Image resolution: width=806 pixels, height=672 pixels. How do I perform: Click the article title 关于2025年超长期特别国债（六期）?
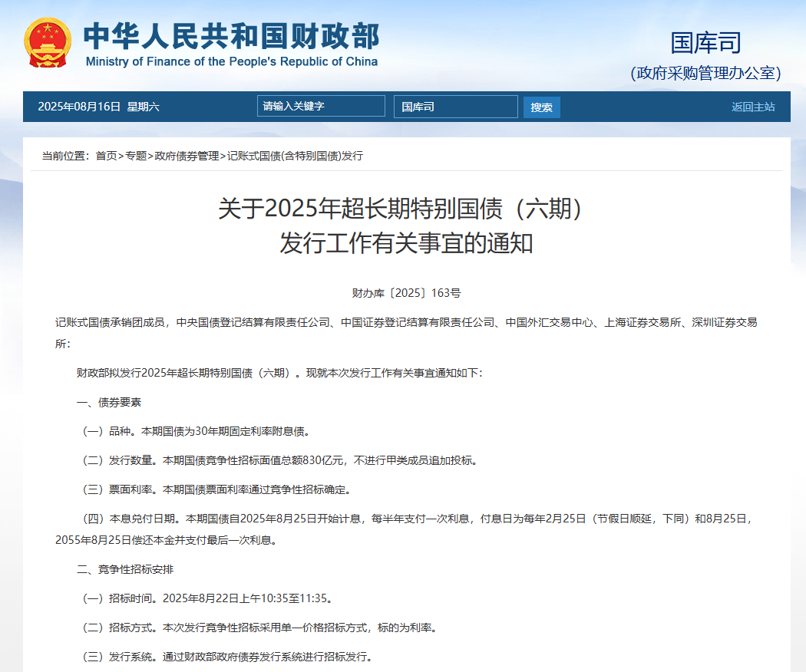click(402, 209)
